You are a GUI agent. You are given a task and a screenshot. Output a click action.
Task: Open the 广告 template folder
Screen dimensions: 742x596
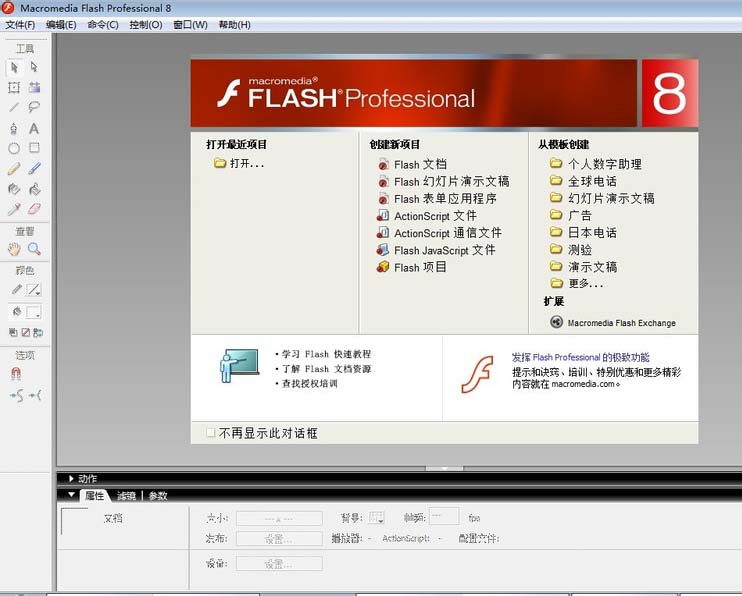pyautogui.click(x=571, y=215)
